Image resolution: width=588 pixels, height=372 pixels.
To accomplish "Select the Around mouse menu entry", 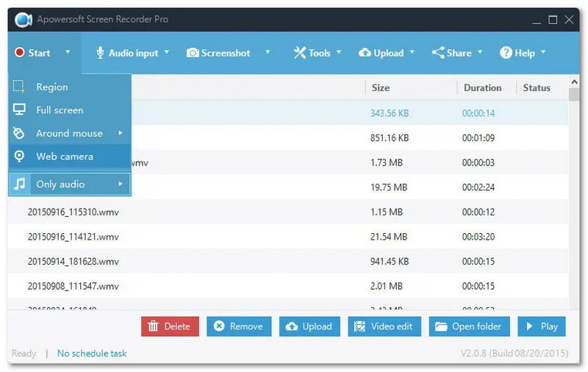I will 70,133.
